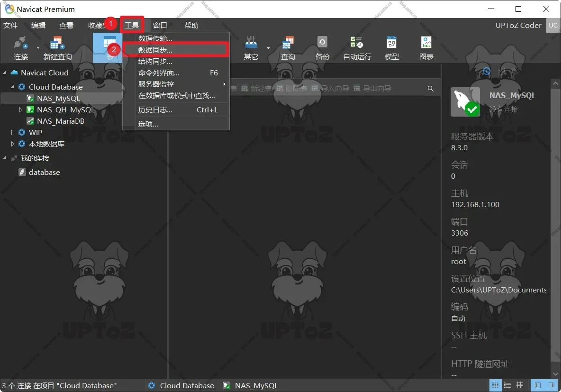Open the 帮助 menu
The height and width of the screenshot is (392, 561).
tap(191, 26)
